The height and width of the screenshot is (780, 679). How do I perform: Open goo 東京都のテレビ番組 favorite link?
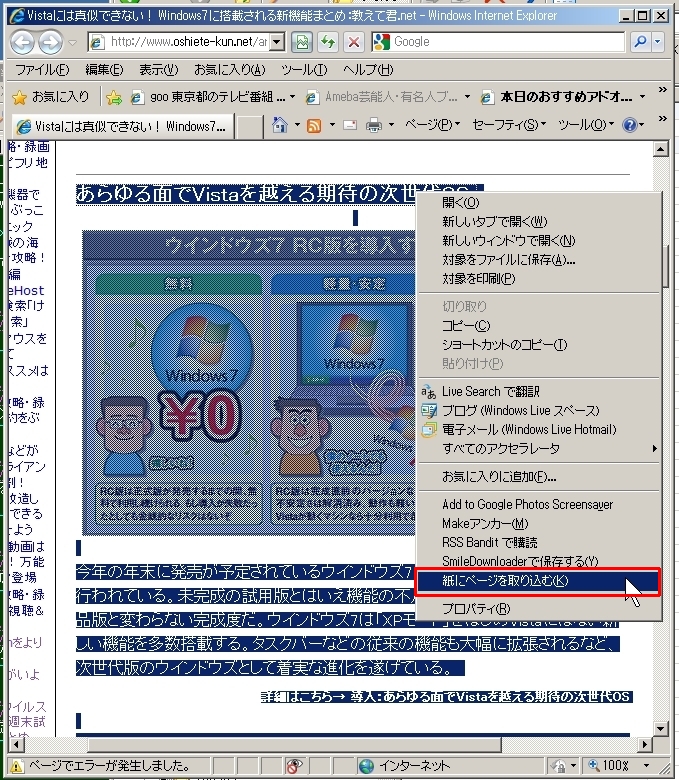[x=213, y=97]
